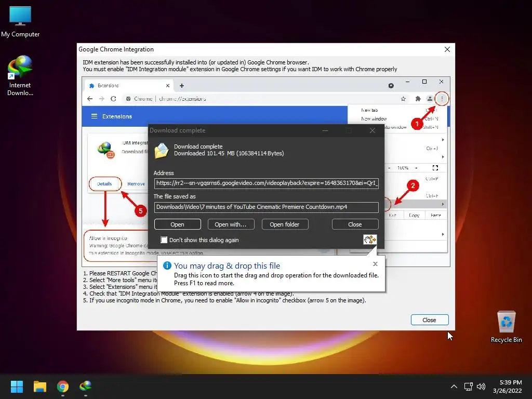This screenshot has height=399, width=532.
Task: Click Open folder in Download complete dialog
Action: pos(285,224)
